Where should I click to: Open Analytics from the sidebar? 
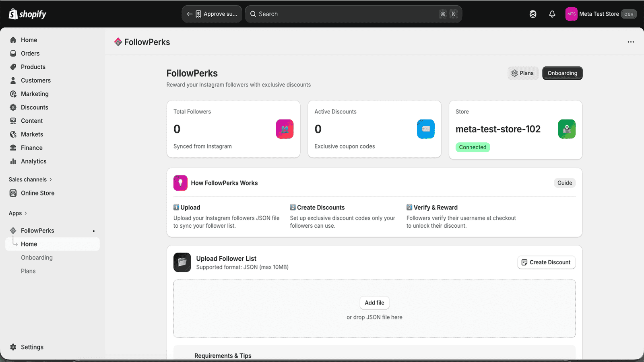[x=33, y=161]
